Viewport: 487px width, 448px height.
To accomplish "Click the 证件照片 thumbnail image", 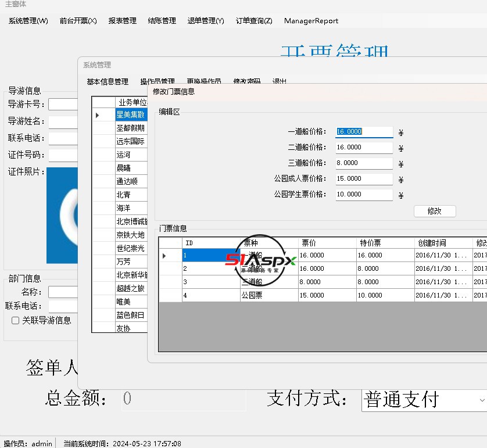I will (62, 216).
